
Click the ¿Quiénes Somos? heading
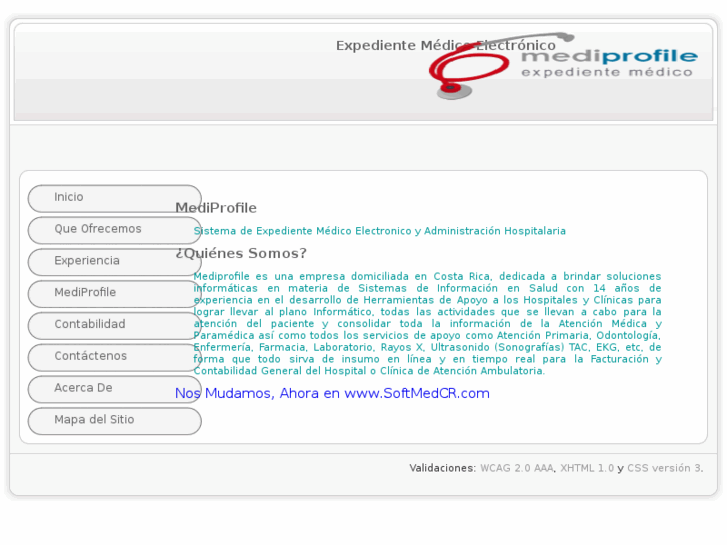[241, 253]
